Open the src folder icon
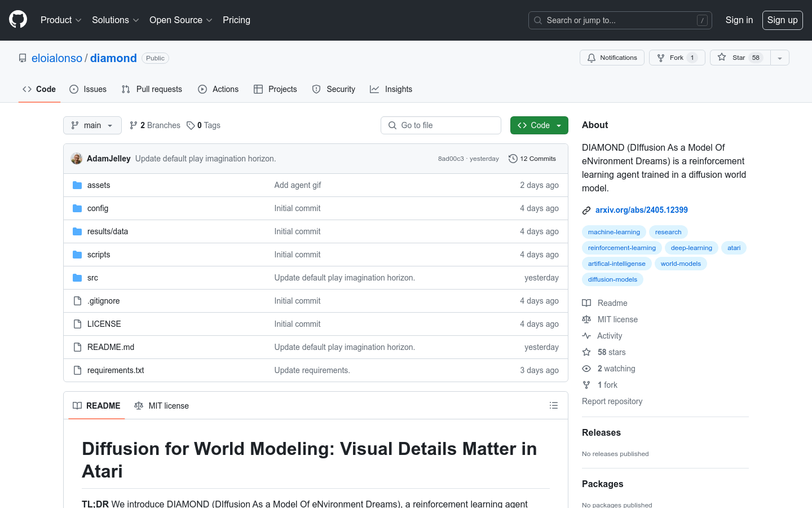The image size is (812, 508). point(77,278)
